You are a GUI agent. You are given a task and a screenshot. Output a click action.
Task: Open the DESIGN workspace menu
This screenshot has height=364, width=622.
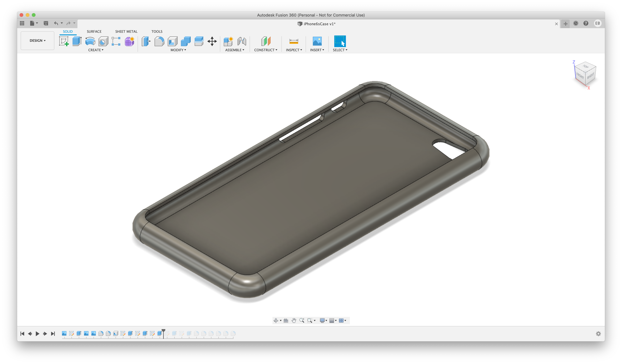[x=37, y=40]
